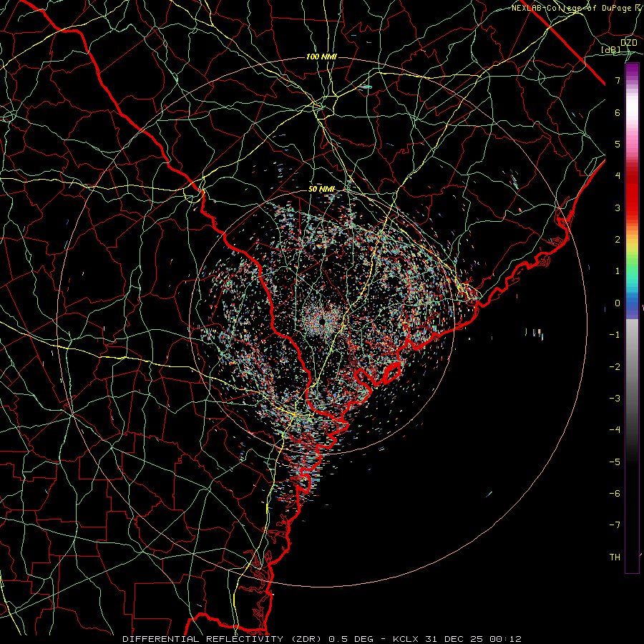
Task: Click the -6 value on the color scale
Action: click(615, 494)
